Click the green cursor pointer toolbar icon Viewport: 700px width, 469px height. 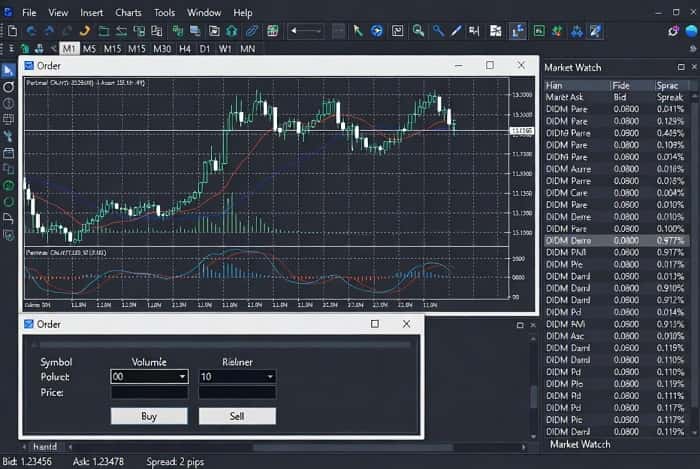(359, 31)
